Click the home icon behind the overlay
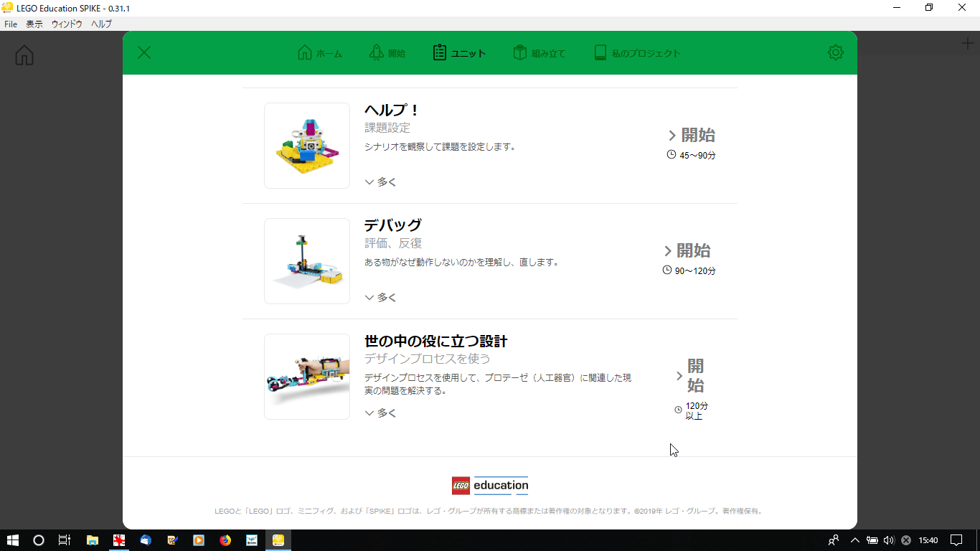 (24, 55)
